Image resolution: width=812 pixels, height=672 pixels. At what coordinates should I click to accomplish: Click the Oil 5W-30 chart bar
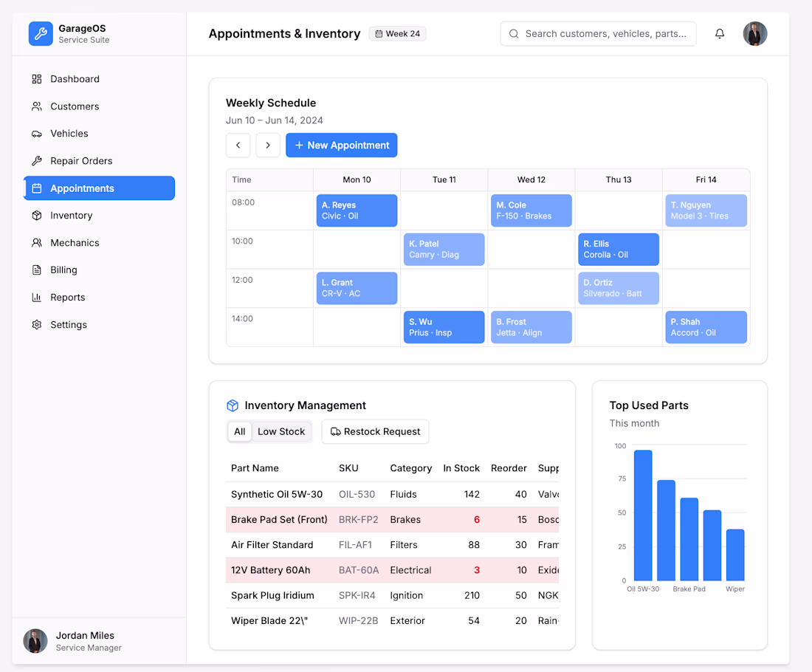click(x=643, y=515)
